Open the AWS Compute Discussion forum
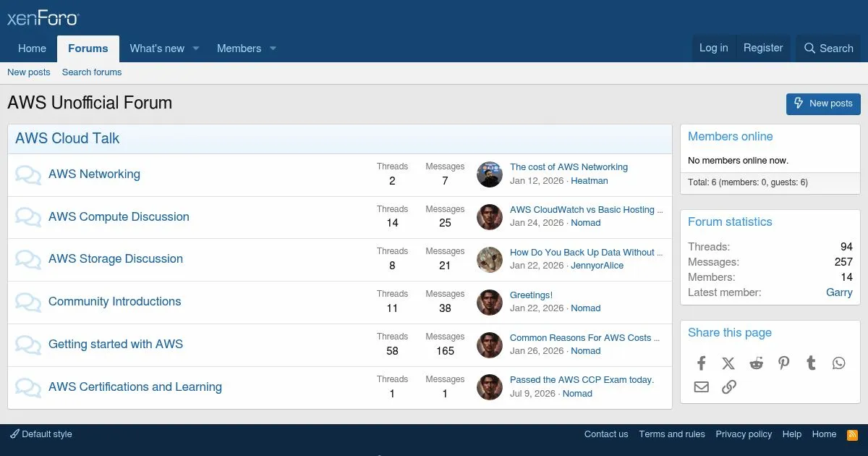This screenshot has width=868, height=456. click(119, 217)
